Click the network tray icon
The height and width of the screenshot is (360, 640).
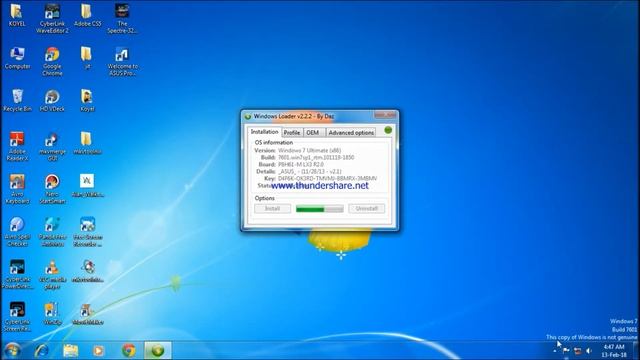coord(578,351)
